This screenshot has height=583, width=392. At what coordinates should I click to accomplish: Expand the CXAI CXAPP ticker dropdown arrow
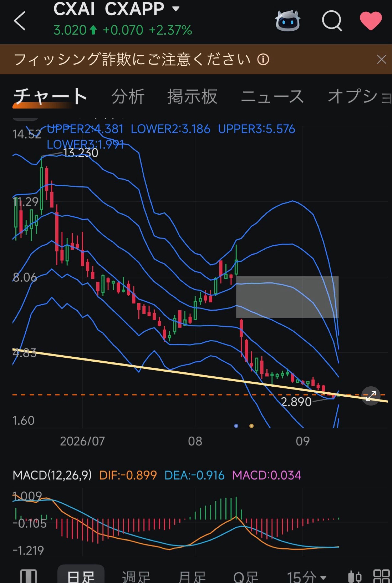point(176,9)
